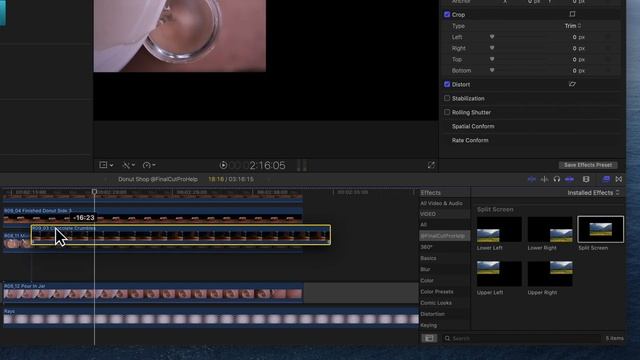640x360 pixels.
Task: Click the audio meter bars beside the timecode
Action: click(302, 165)
